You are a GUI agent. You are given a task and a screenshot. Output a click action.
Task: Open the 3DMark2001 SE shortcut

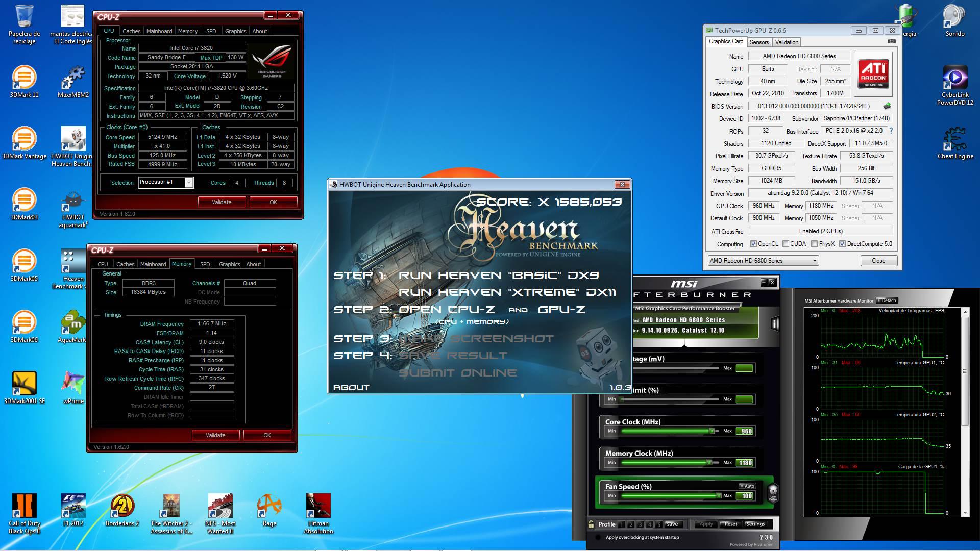click(x=24, y=388)
